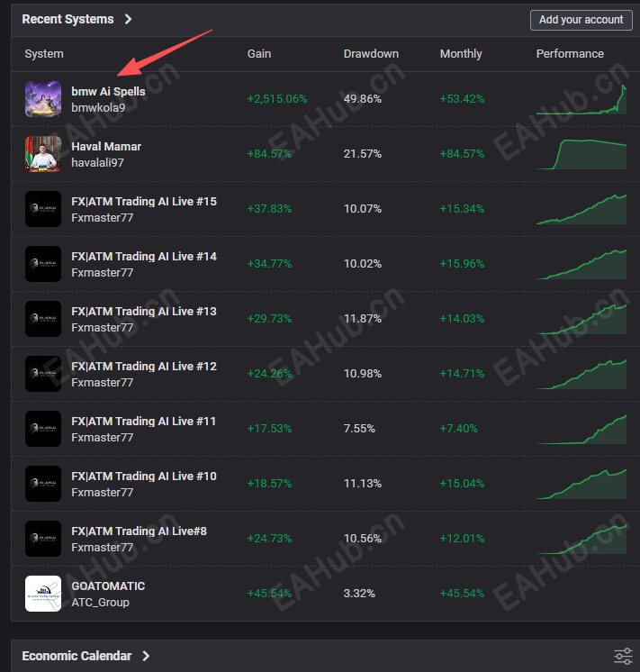Screen dimensions: 640x672
Task: Open the bmw Ai Spells avatar image
Action: [x=43, y=99]
